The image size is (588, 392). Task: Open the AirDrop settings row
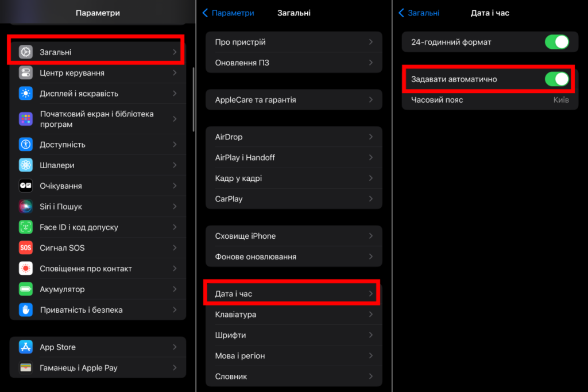[293, 137]
